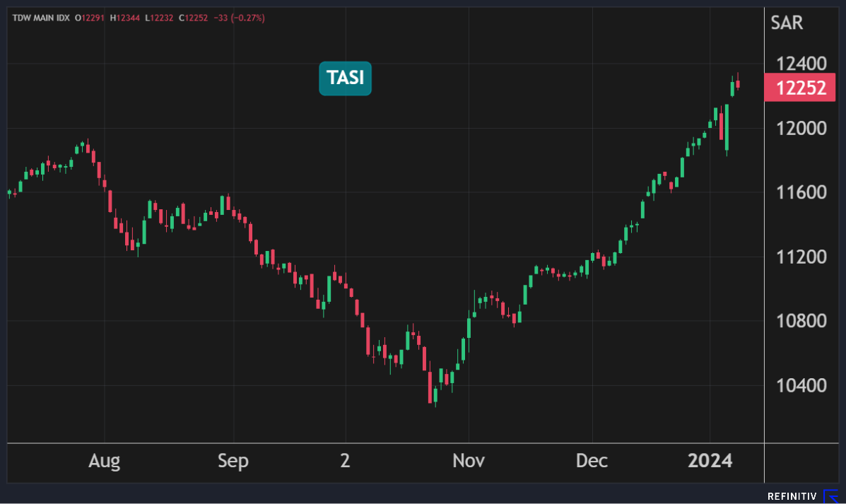
Task: Click the 11200 price axis label
Action: tap(800, 257)
